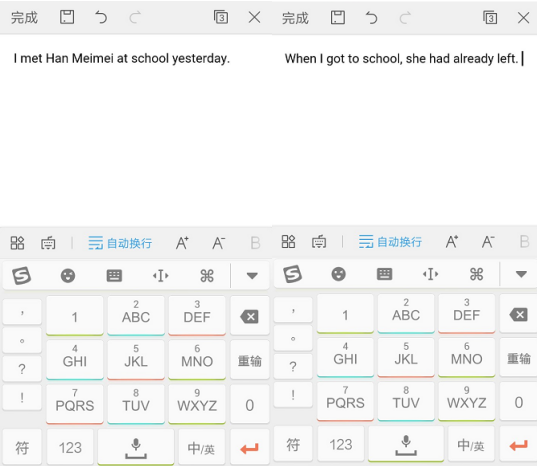Screen dimensions: 537x466
Task: Tap backspace key on the left keyboard
Action: [250, 316]
